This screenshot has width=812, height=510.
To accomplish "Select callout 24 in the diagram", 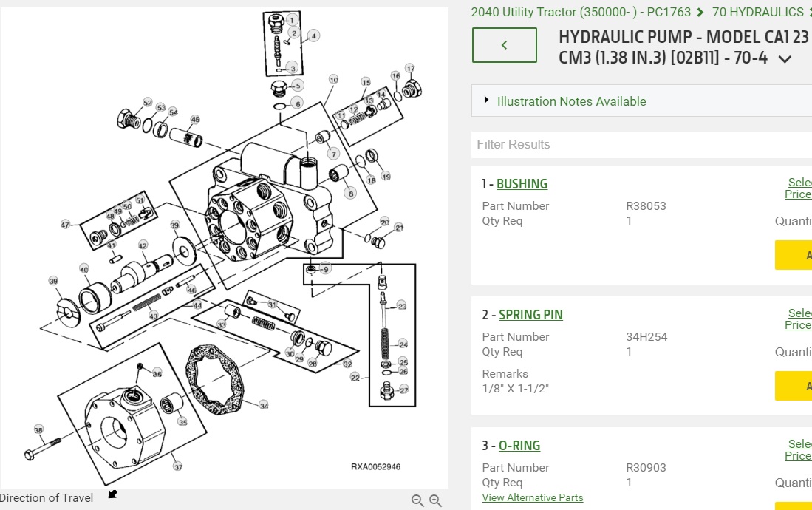I will 403,344.
